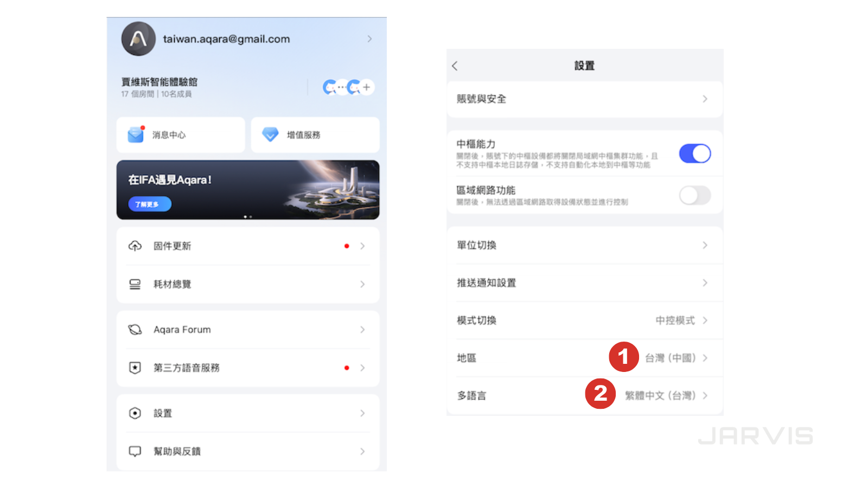Change the 多語言 繁體中文 (台灣) language
The width and height of the screenshot is (868, 488).
585,396
